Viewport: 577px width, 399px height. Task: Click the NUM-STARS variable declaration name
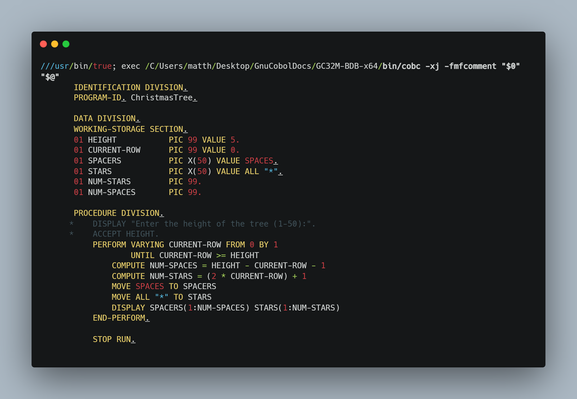109,181
